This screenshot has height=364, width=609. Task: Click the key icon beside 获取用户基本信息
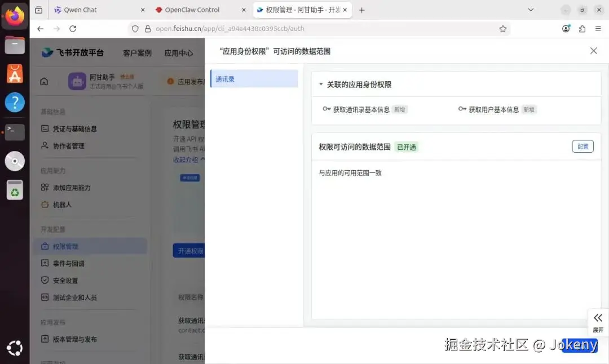coord(462,109)
